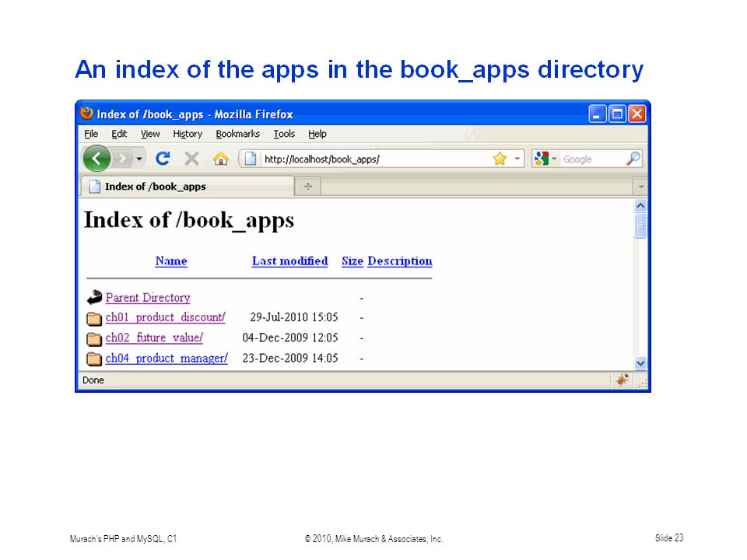Go to the Home page icon
This screenshot has height=560, width=747.
coord(220,159)
